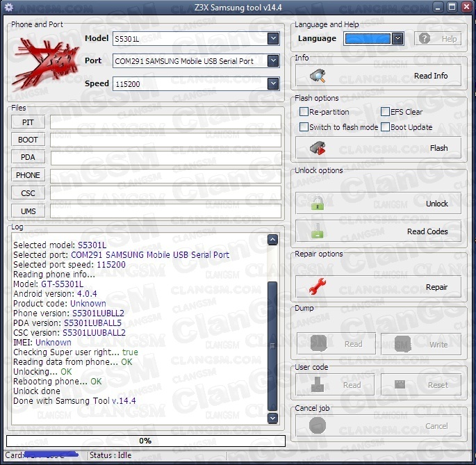Open the Port dropdown arrow
This screenshot has height=465, width=476.
point(273,60)
